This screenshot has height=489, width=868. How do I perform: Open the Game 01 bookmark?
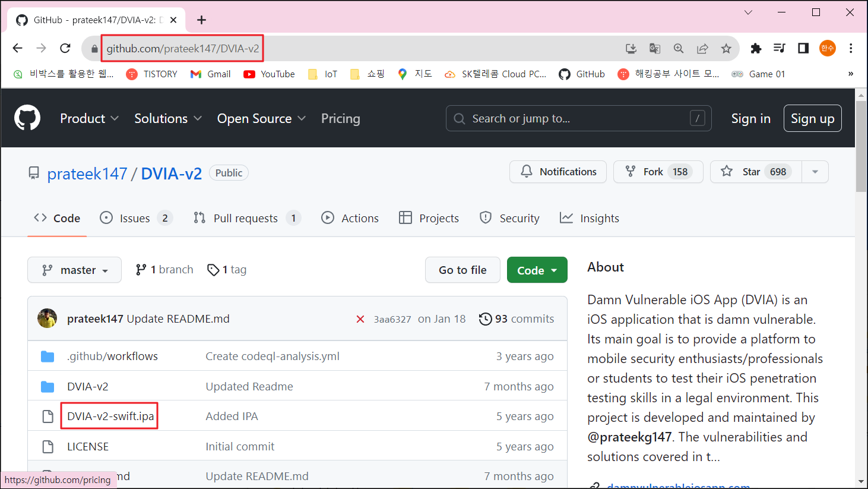pyautogui.click(x=758, y=74)
